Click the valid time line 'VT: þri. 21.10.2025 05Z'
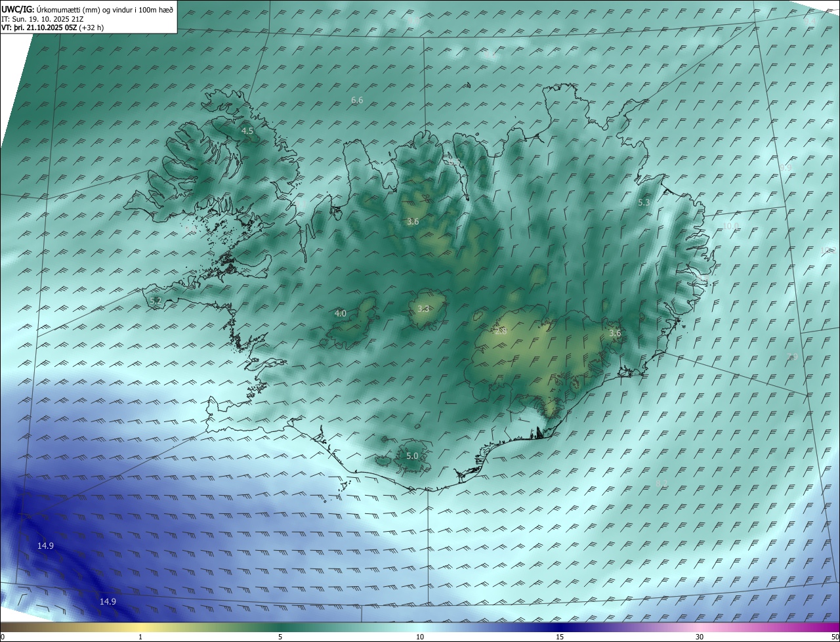The image size is (840, 642). 39,28
